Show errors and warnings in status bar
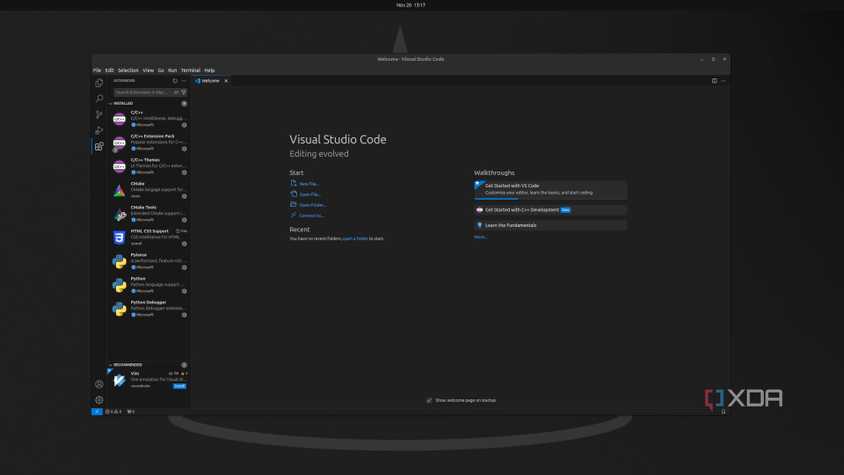This screenshot has width=844, height=475. click(113, 411)
